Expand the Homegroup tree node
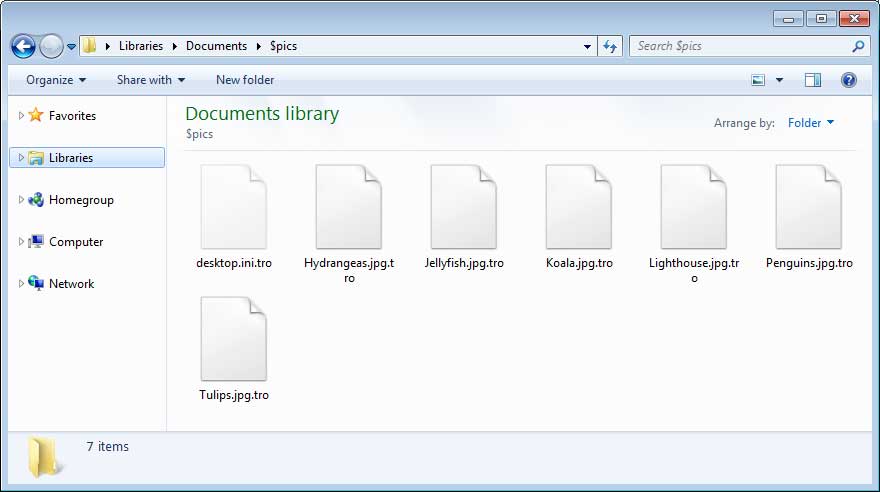 tap(21, 200)
